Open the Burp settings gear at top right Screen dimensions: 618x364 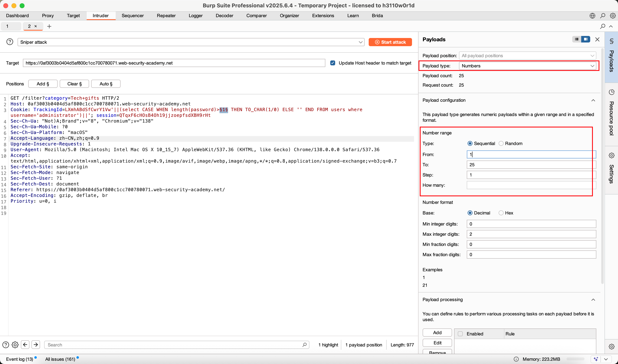pos(613,16)
